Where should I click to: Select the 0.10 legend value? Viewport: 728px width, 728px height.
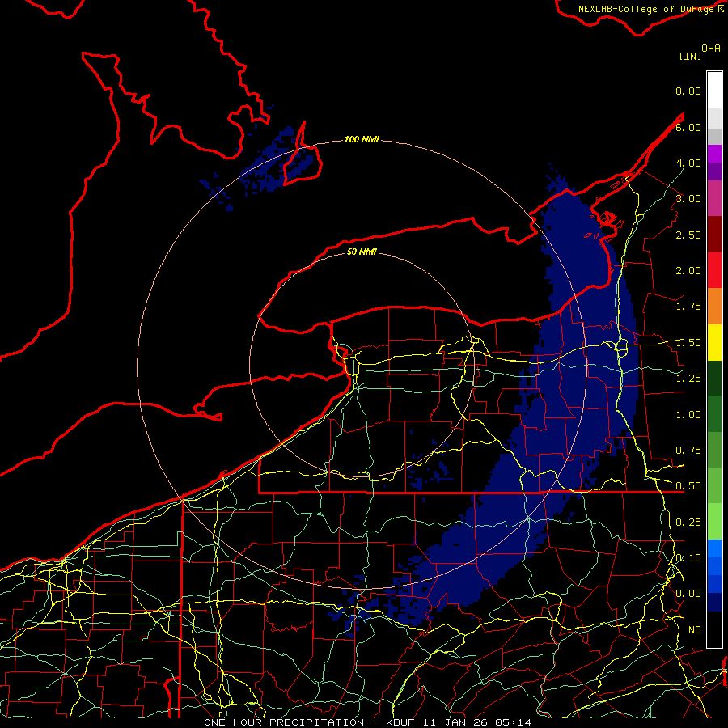(688, 558)
